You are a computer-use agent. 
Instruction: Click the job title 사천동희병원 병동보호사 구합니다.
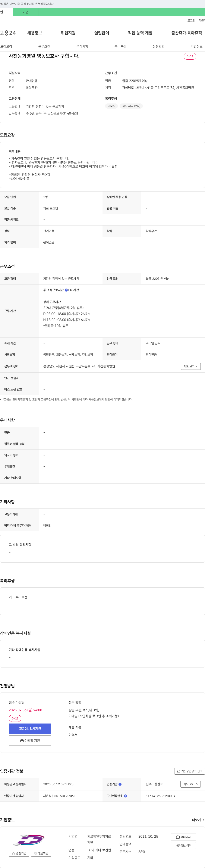(x=44, y=56)
